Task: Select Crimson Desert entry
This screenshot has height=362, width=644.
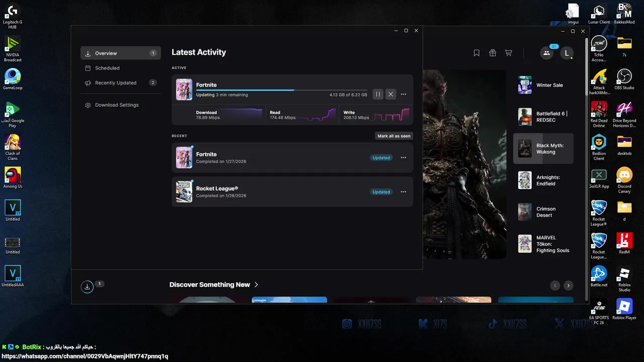Action: tap(543, 212)
